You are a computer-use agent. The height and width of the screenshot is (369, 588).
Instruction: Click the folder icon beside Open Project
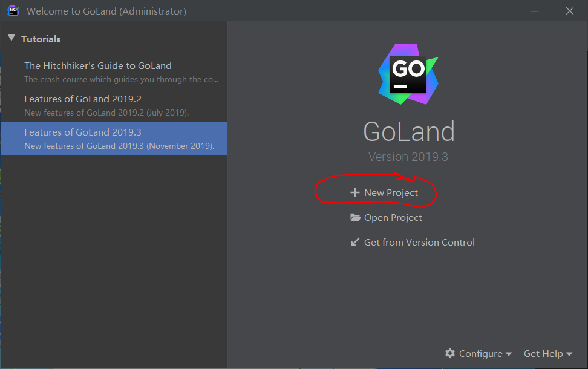355,217
